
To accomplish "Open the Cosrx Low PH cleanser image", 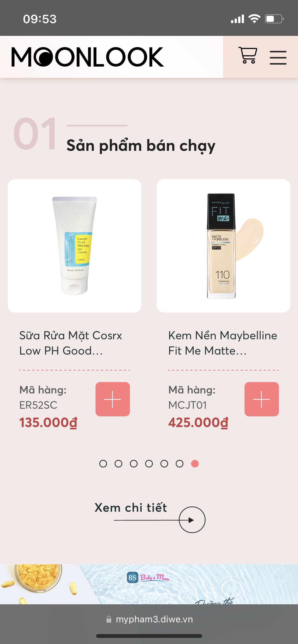I will click(74, 246).
